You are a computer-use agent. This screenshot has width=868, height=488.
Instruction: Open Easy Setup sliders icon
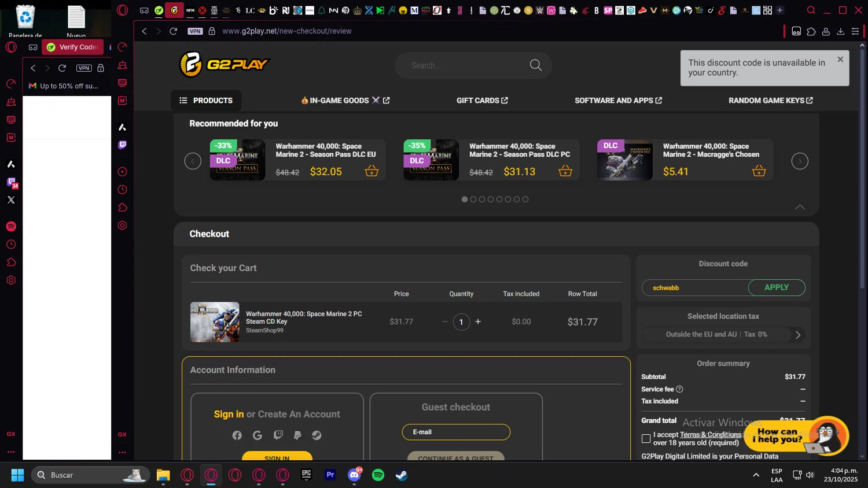(855, 31)
